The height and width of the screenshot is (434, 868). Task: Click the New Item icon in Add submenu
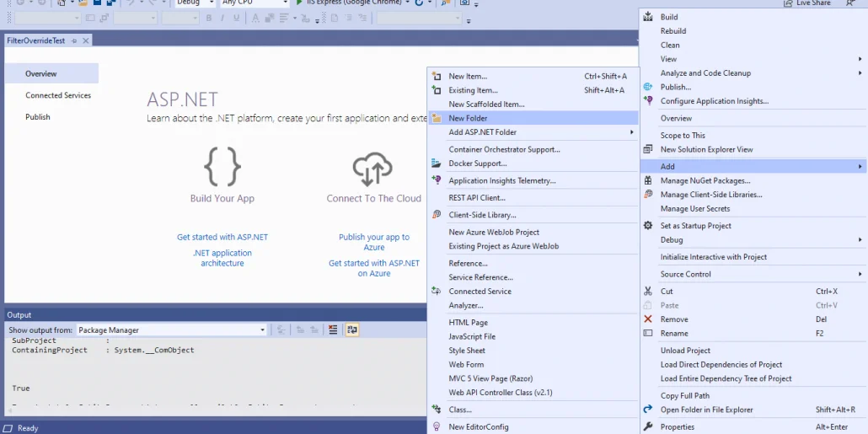click(437, 77)
